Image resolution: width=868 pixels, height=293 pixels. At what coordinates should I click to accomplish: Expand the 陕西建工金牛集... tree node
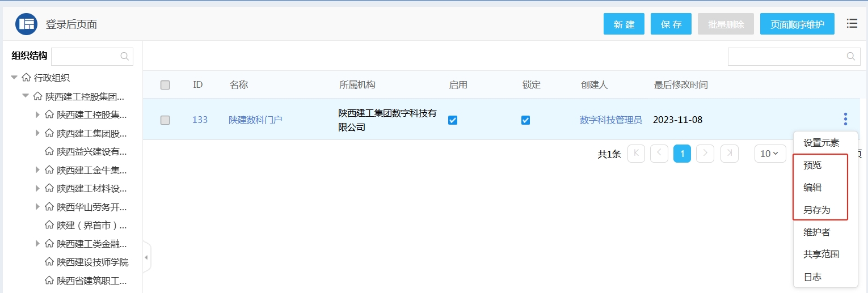pyautogui.click(x=37, y=169)
